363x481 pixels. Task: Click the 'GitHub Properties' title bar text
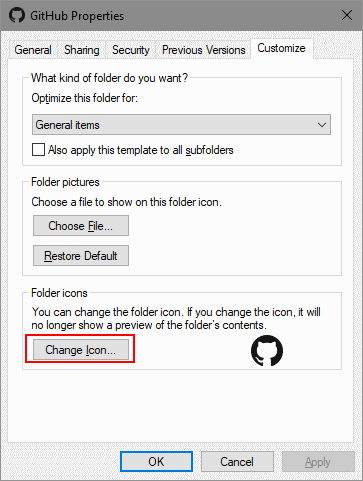[x=77, y=16]
